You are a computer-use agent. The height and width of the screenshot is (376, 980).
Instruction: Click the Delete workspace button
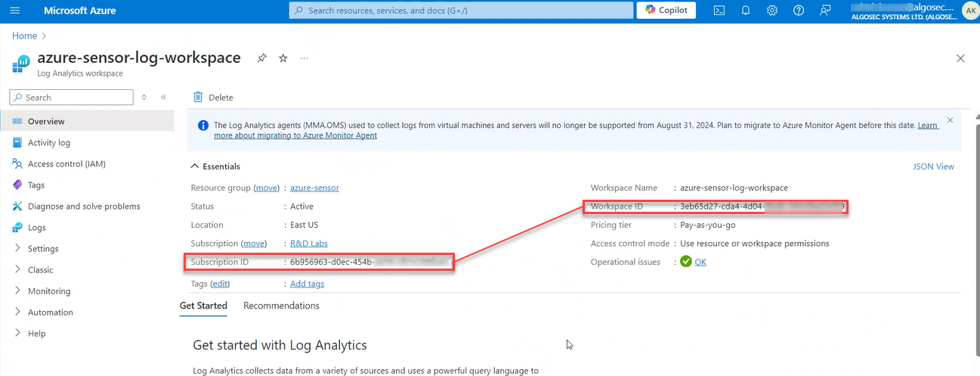tap(213, 97)
